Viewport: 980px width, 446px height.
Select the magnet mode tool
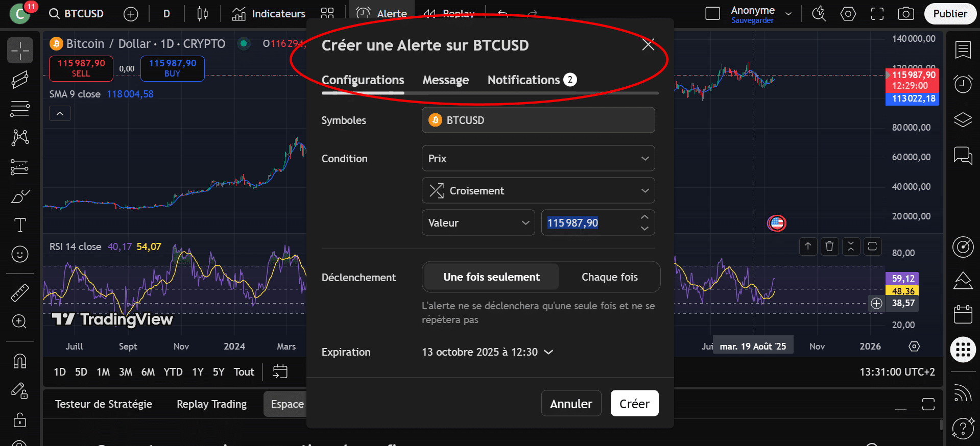(x=20, y=361)
